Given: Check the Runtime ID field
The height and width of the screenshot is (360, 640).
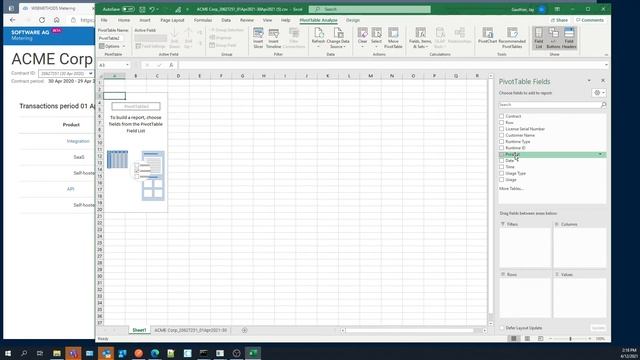Looking at the screenshot, I should pos(502,148).
